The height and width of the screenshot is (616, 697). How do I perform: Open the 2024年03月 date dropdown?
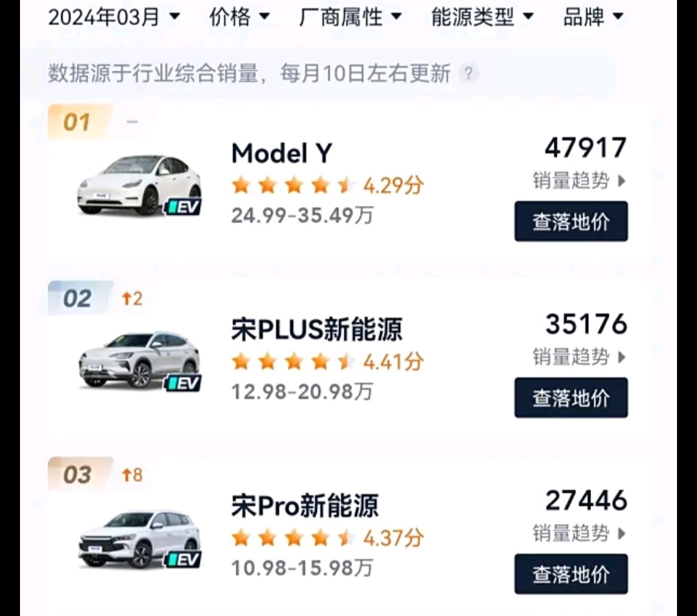pos(114,17)
